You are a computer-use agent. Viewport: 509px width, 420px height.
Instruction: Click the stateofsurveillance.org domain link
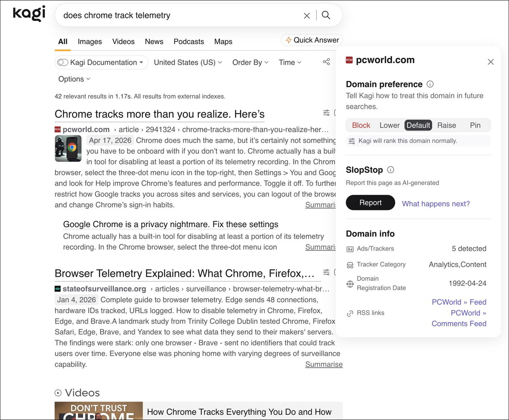(104, 289)
